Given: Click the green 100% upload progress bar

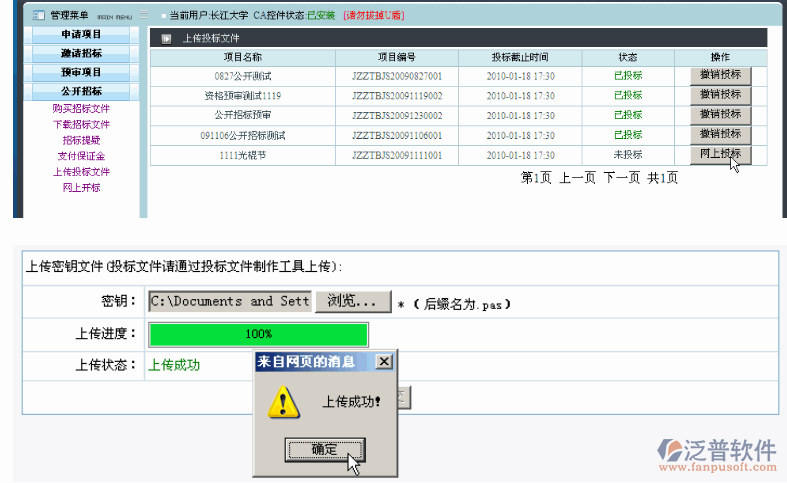Looking at the screenshot, I should click(x=258, y=334).
